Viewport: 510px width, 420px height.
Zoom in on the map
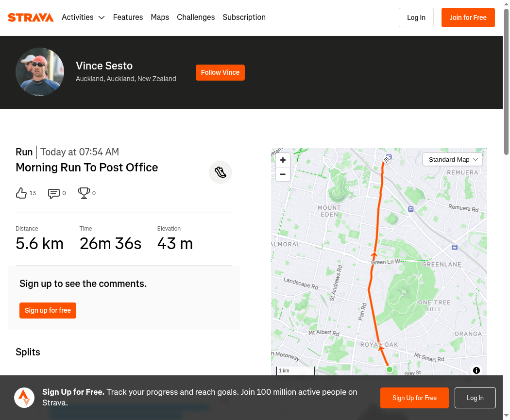283,160
